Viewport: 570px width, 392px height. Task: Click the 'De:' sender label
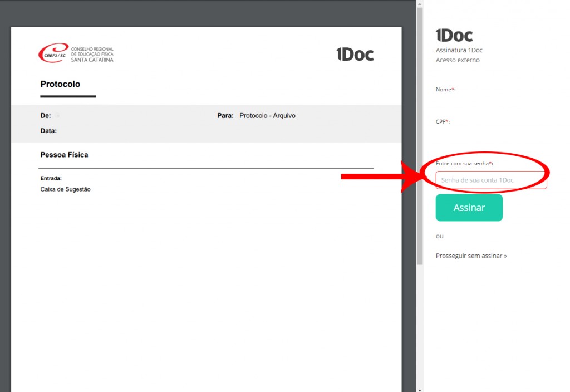pos(46,116)
